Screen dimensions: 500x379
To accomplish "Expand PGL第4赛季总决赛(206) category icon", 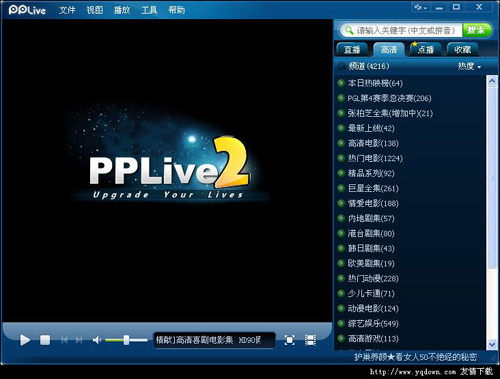I will [x=341, y=98].
